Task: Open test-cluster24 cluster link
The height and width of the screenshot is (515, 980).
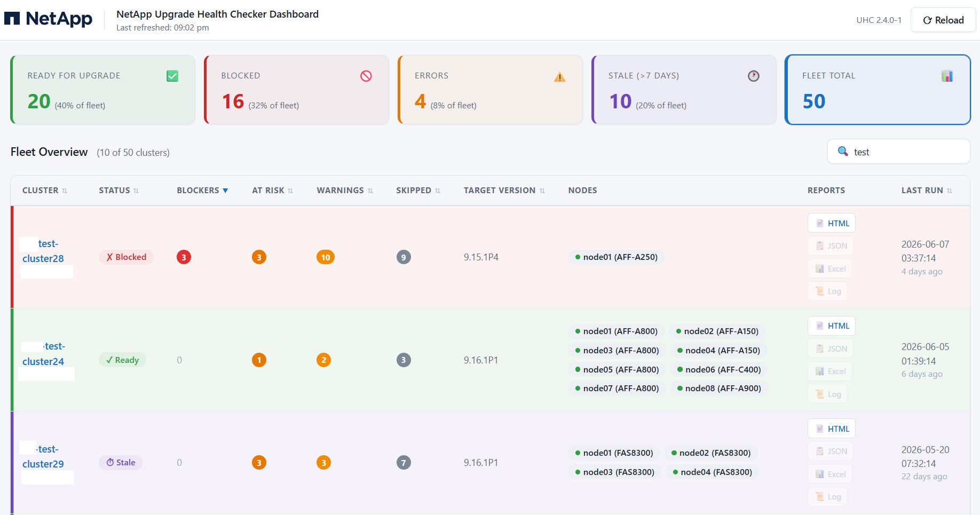Action: point(43,354)
